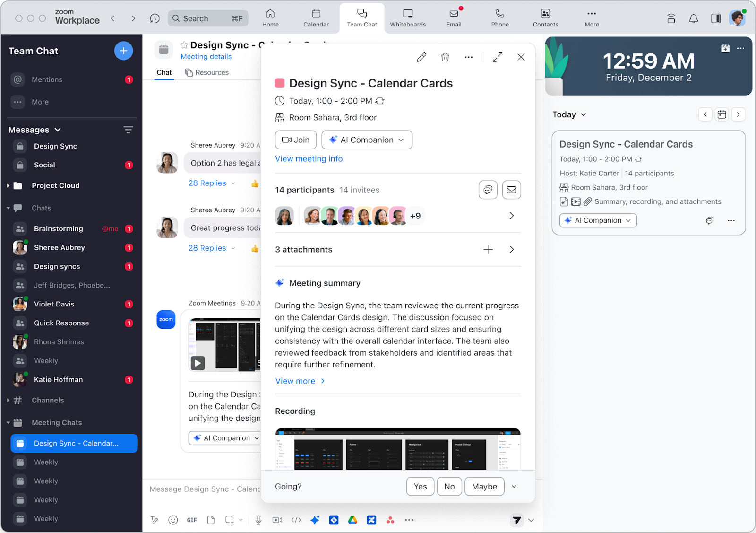
Task: Open emoji picker in message toolbar
Action: click(173, 520)
